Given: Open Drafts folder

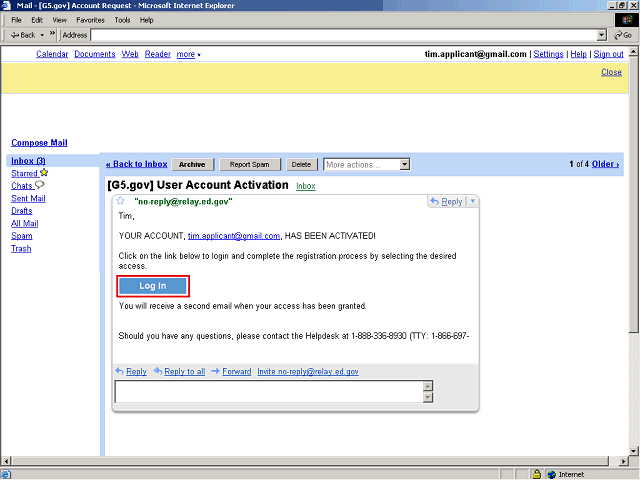Looking at the screenshot, I should point(22,211).
